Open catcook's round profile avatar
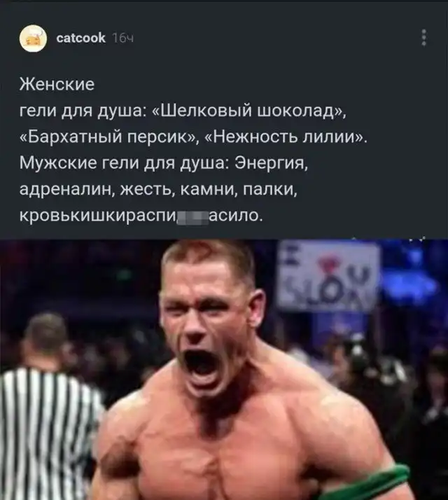Image resolution: width=448 pixels, height=500 pixels. click(x=33, y=39)
